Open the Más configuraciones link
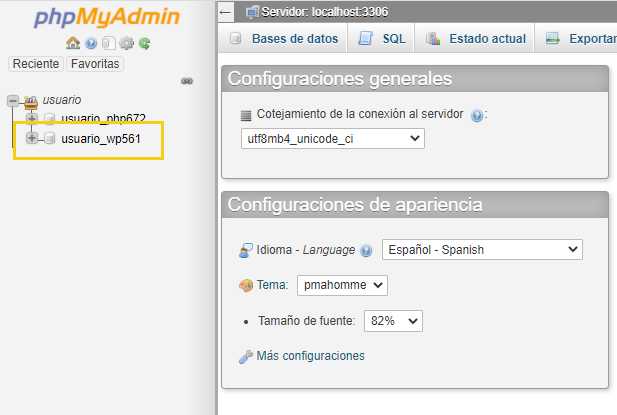The width and height of the screenshot is (617, 415). [x=310, y=356]
